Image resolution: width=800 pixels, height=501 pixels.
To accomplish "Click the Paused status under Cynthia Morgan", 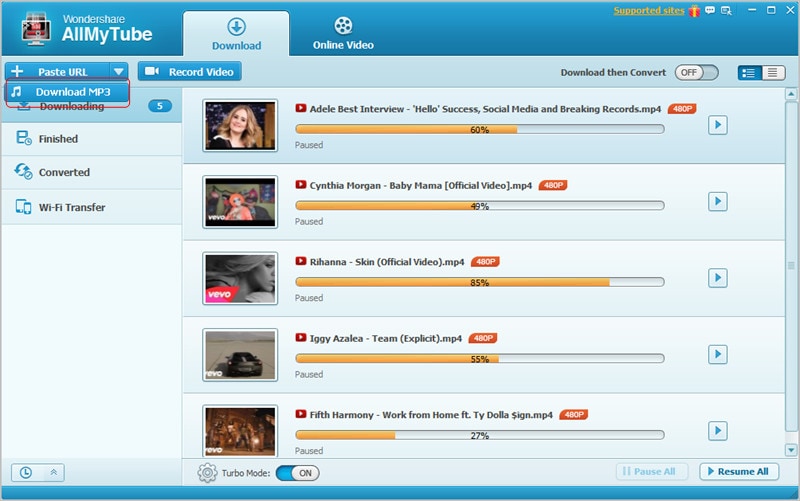I will coord(309,221).
